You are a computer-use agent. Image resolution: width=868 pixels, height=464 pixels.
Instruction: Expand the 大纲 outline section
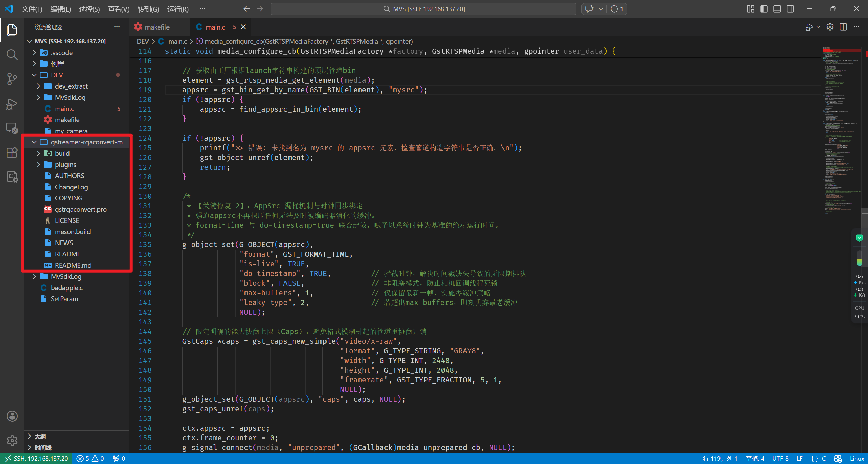[40, 437]
